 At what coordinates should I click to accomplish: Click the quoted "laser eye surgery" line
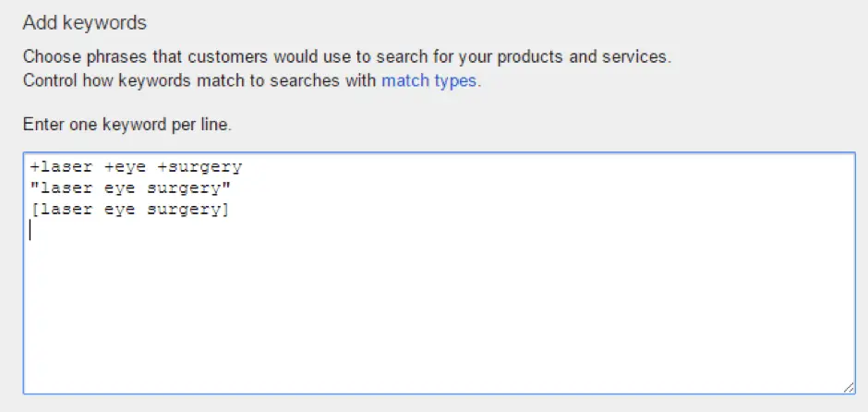[x=130, y=188]
